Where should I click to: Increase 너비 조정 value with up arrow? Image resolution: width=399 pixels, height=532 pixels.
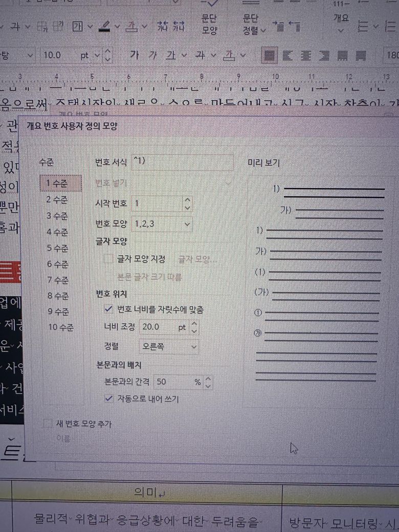[193, 324]
